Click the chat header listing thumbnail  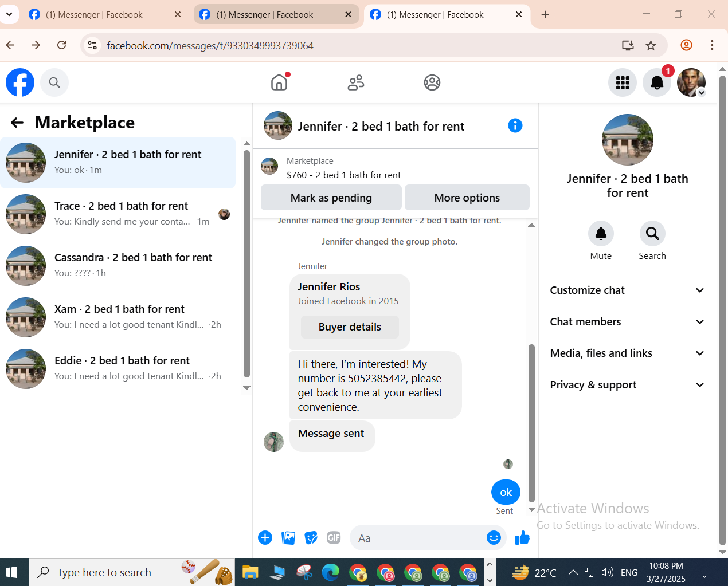coord(278,125)
